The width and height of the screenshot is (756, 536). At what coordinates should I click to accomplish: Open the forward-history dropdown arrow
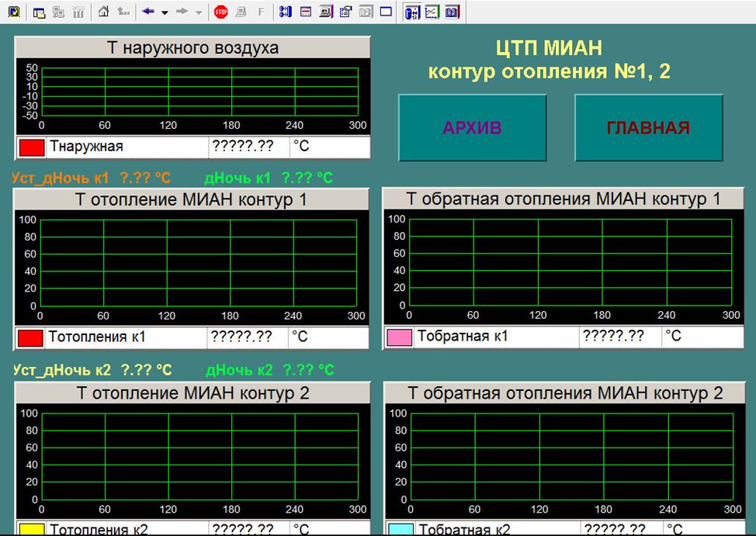(x=199, y=12)
